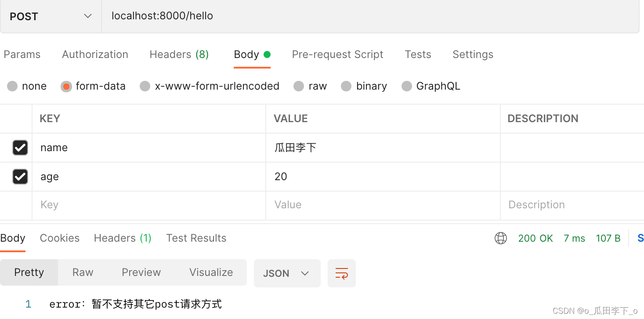Choose the none body option

pos(12,86)
